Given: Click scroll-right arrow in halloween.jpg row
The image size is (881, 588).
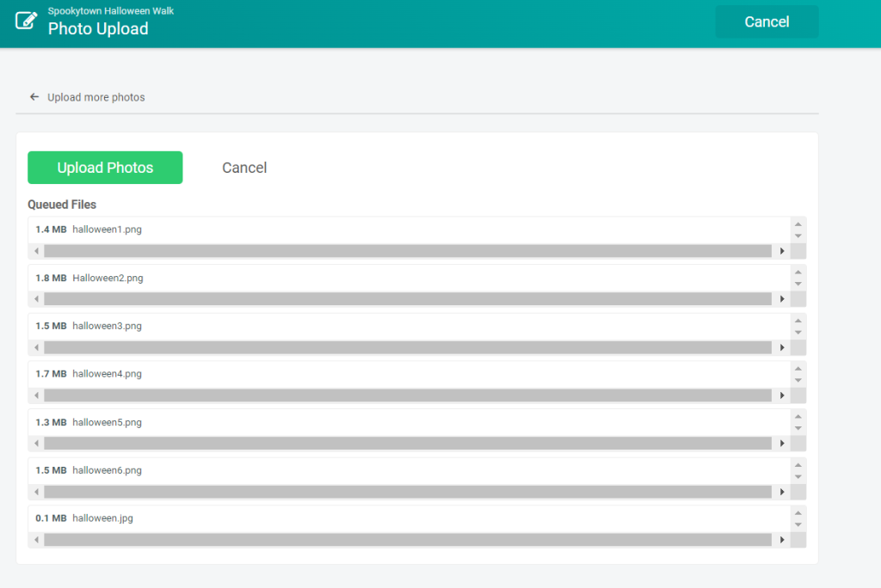Looking at the screenshot, I should (x=782, y=540).
